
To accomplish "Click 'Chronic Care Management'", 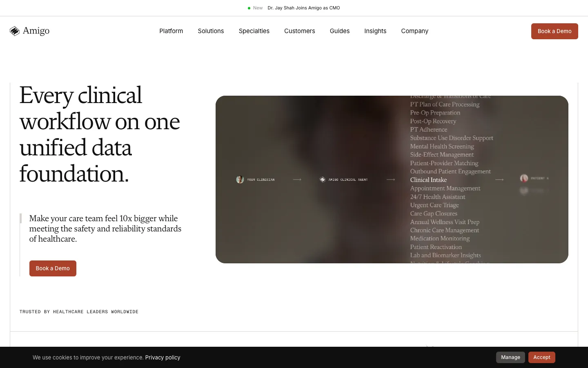I will (444, 230).
